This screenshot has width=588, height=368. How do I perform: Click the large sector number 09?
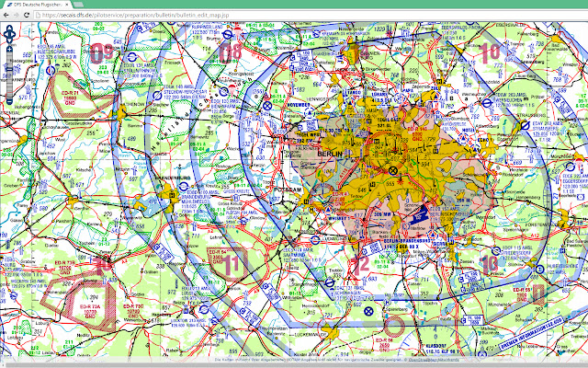(x=101, y=53)
